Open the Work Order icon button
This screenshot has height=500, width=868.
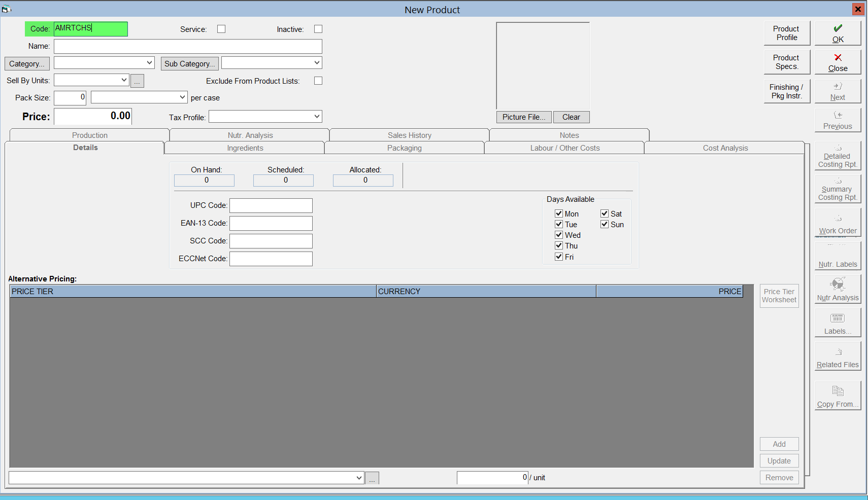pos(838,223)
